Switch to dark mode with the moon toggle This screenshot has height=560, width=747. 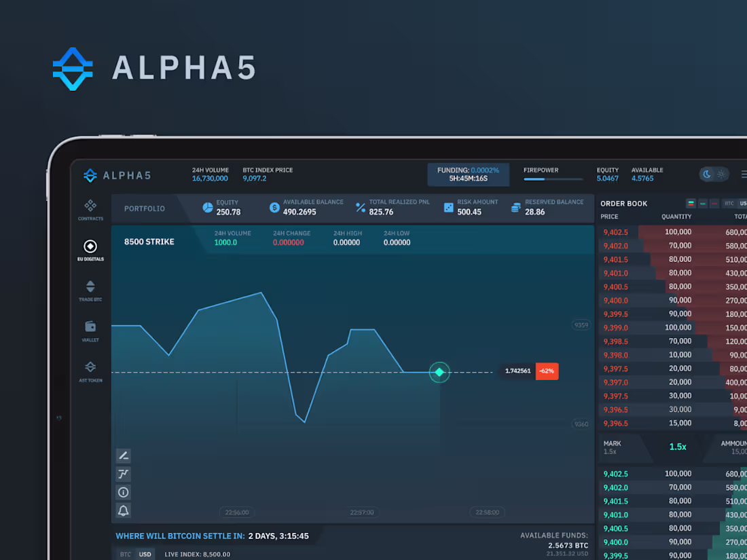pyautogui.click(x=707, y=174)
